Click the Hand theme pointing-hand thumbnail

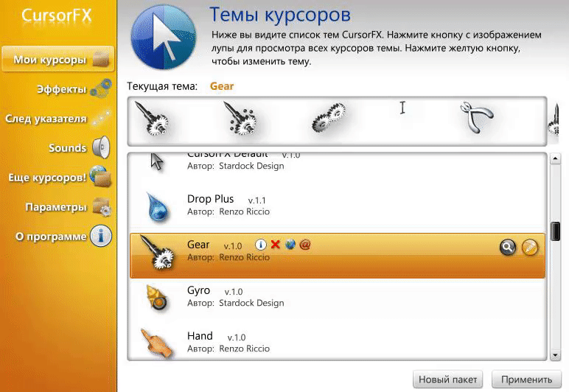[x=157, y=343]
